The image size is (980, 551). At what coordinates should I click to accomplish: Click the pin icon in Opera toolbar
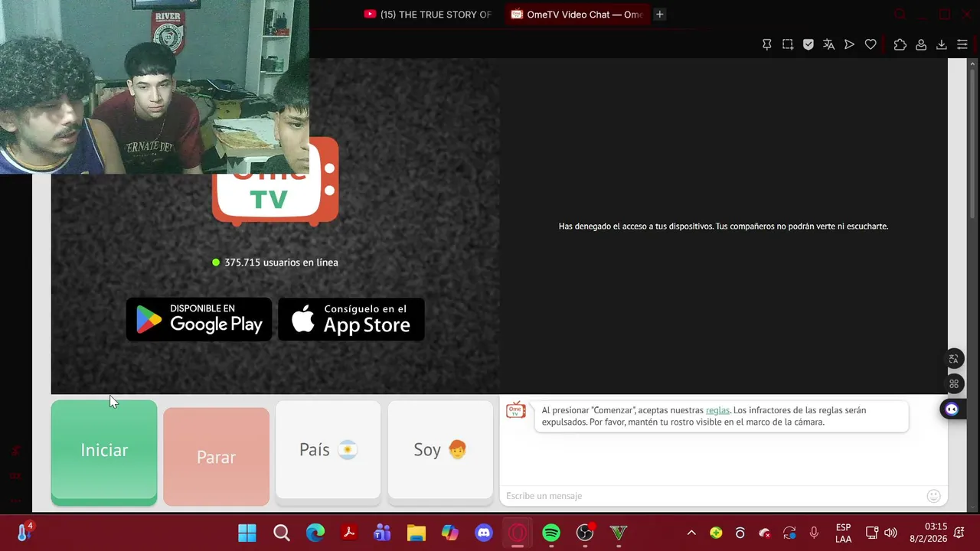[767, 45]
